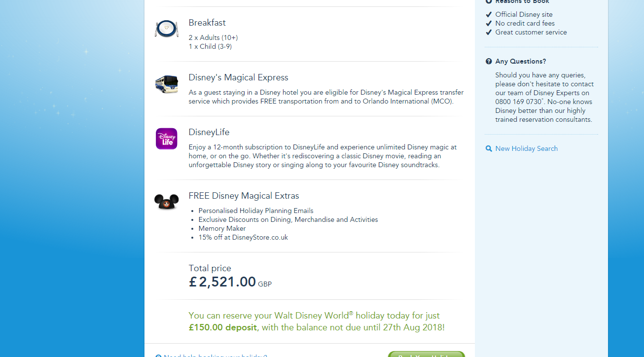644x357 pixels.
Task: Click the checkmark next to No credit card fees
Action: point(489,24)
